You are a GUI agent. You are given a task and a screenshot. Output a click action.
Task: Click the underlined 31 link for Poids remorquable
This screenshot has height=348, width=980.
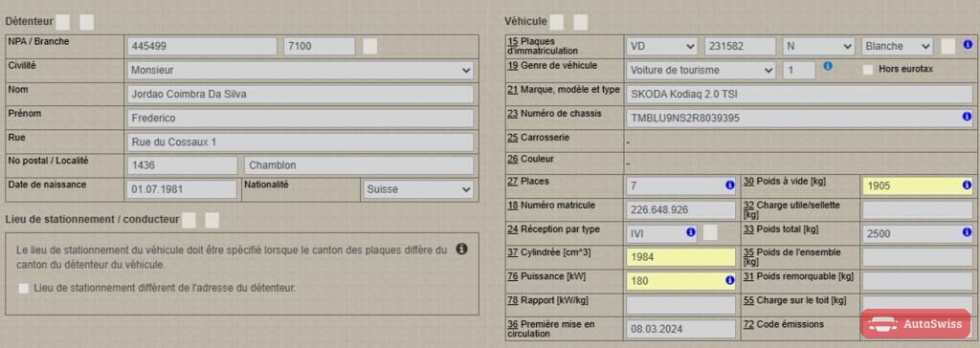coord(748,276)
